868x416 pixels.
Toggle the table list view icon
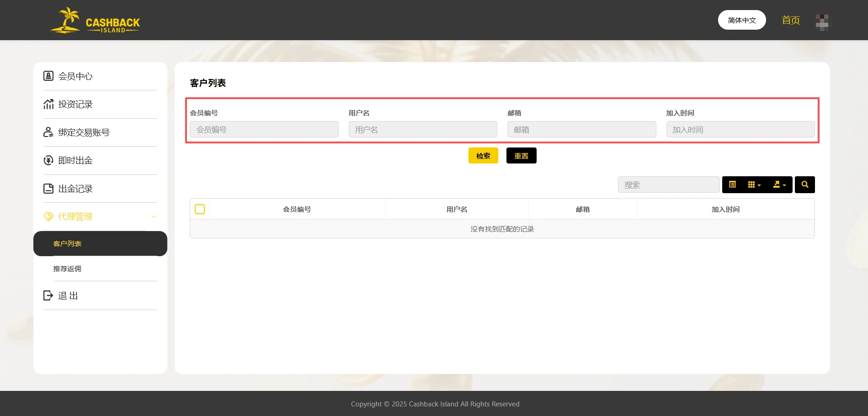click(733, 184)
